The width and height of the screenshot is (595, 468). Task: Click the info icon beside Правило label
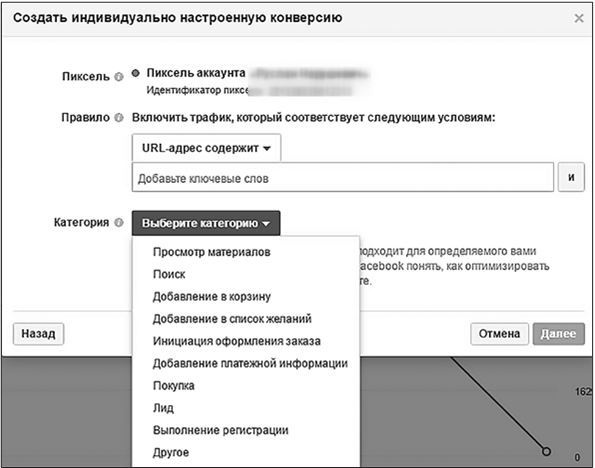(x=119, y=118)
